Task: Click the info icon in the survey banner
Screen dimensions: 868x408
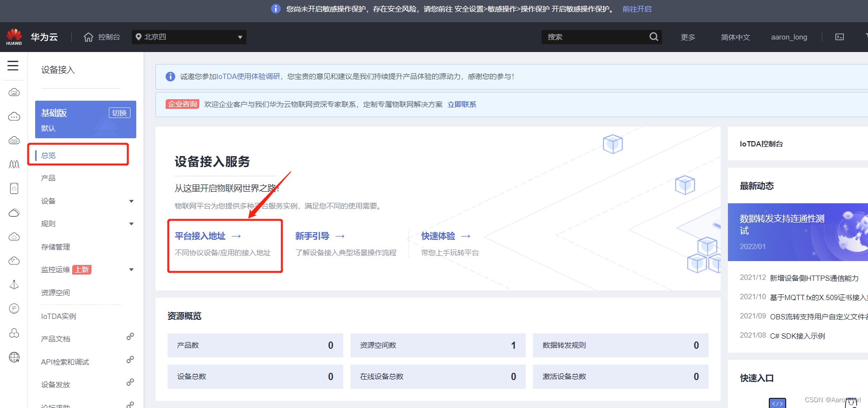Action: [170, 77]
